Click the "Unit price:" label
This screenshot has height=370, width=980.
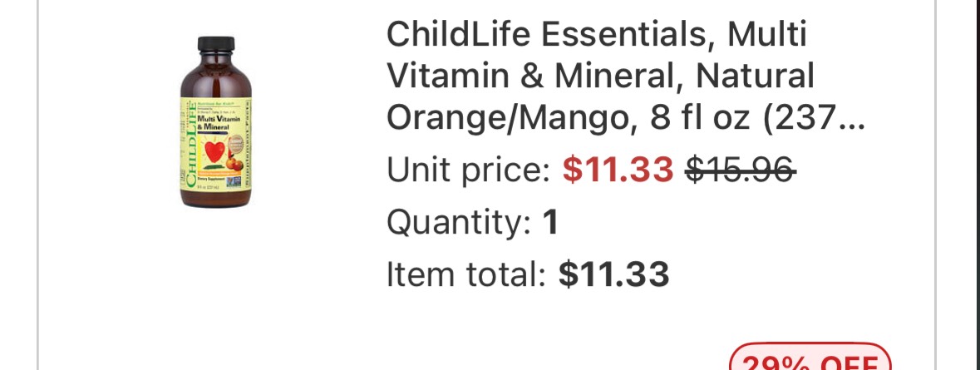coord(468,170)
